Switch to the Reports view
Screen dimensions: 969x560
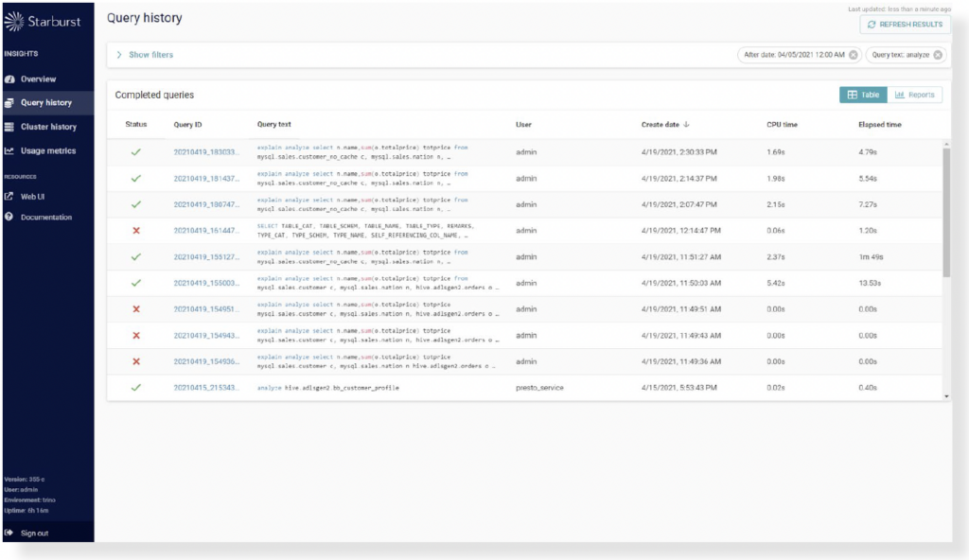(914, 95)
